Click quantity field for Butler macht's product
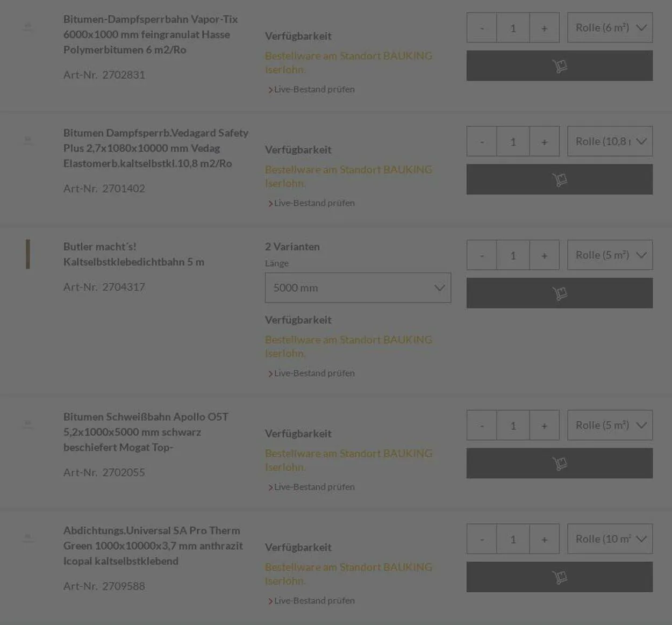This screenshot has width=672, height=625. [513, 255]
